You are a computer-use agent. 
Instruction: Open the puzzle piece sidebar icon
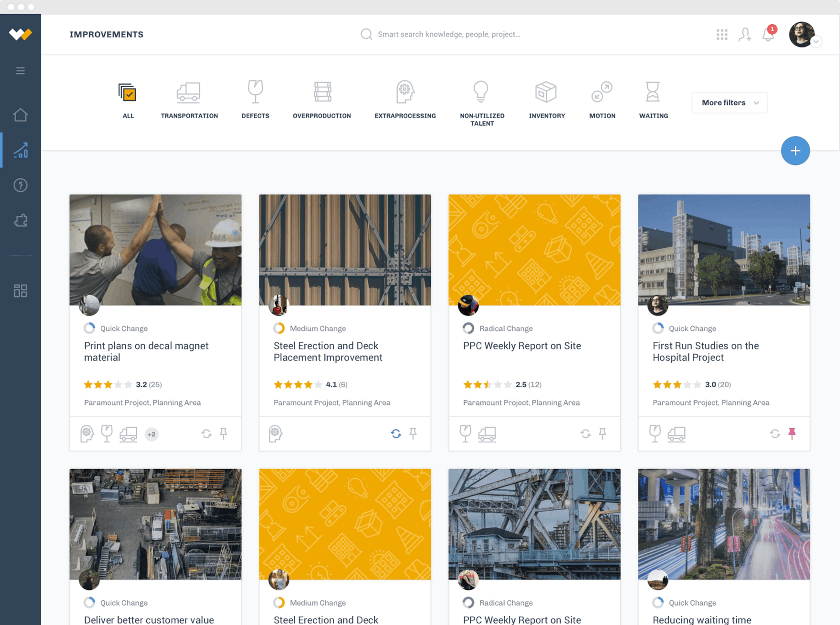pos(20,221)
